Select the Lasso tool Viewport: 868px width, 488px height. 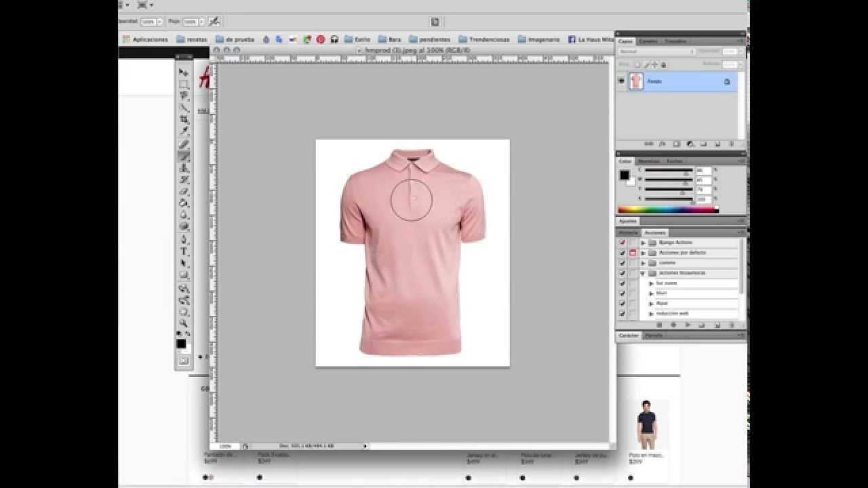click(184, 96)
